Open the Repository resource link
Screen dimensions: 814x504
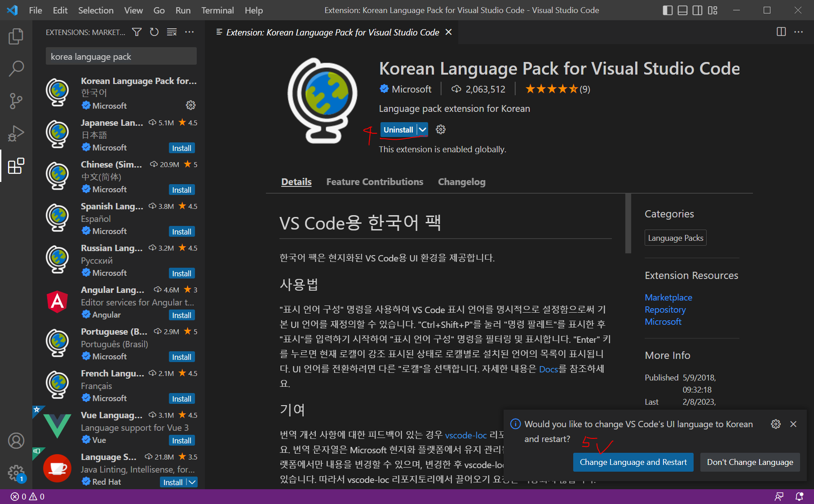point(665,309)
